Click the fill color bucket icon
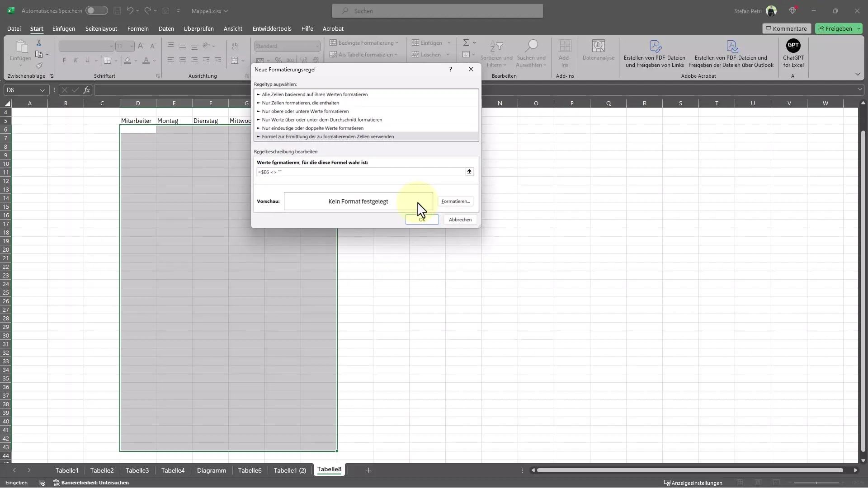 pyautogui.click(x=127, y=60)
